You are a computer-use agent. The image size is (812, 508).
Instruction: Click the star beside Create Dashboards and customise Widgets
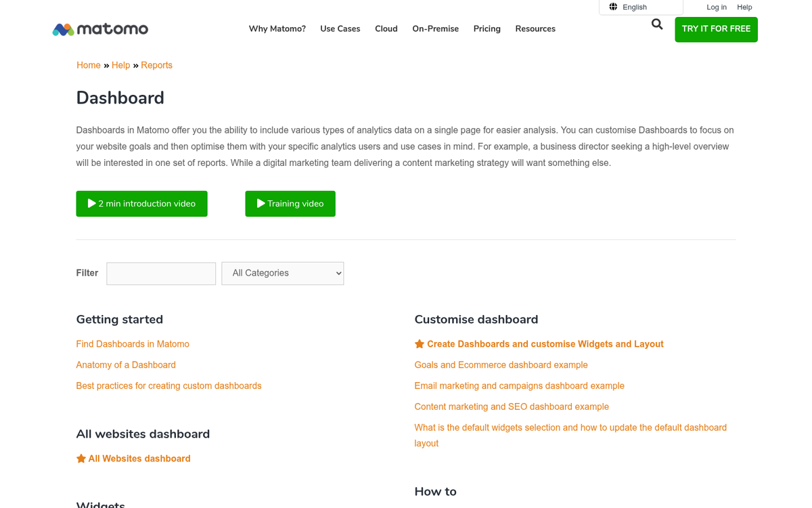(x=419, y=343)
